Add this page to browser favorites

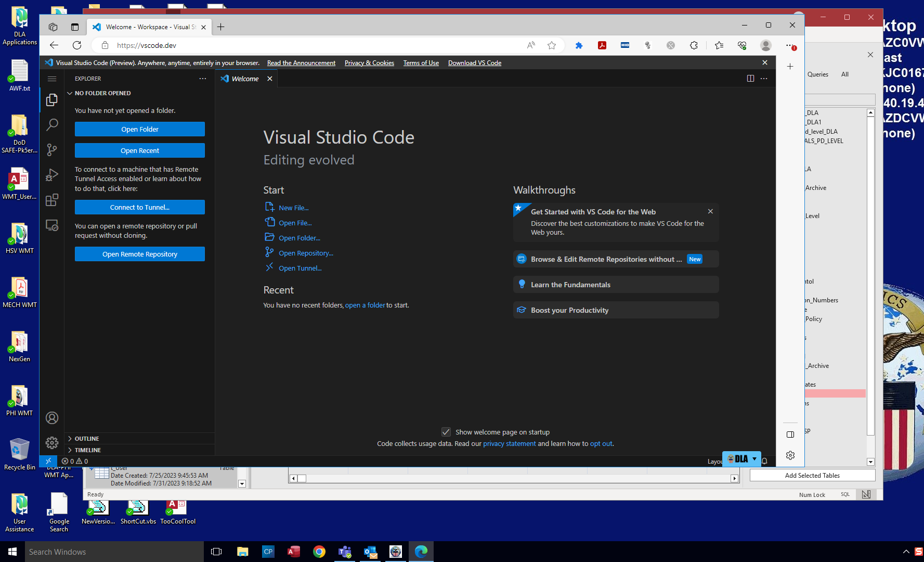(x=552, y=45)
